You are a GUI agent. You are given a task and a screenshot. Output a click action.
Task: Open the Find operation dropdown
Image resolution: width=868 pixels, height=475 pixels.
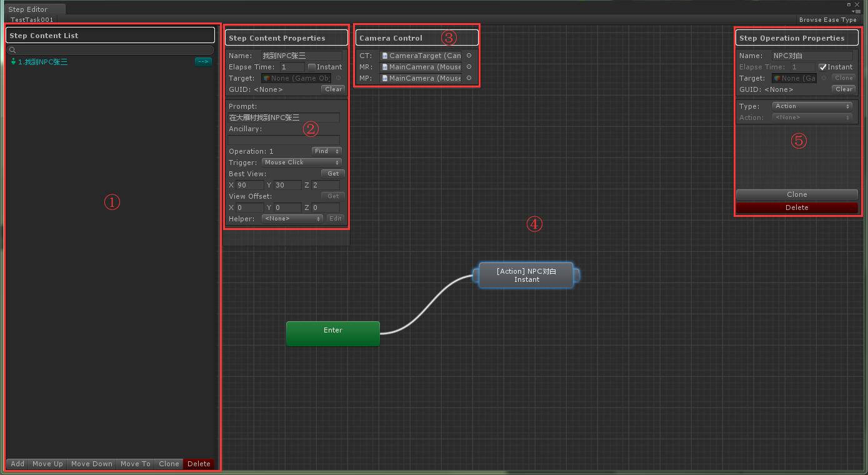[x=327, y=151]
